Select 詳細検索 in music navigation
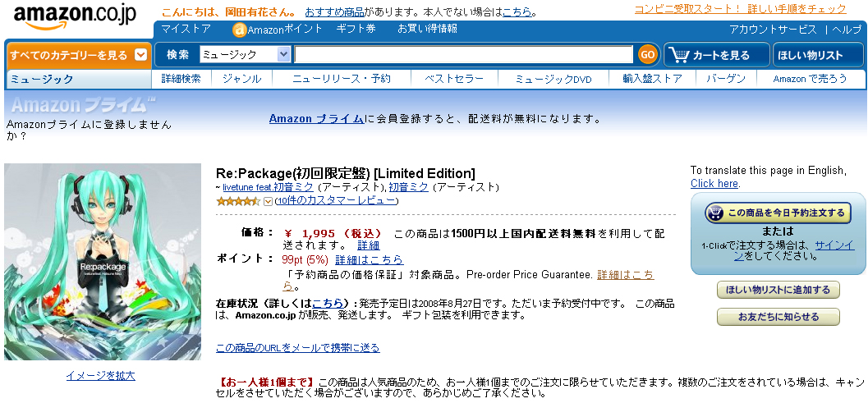The width and height of the screenshot is (868, 403). (x=181, y=79)
